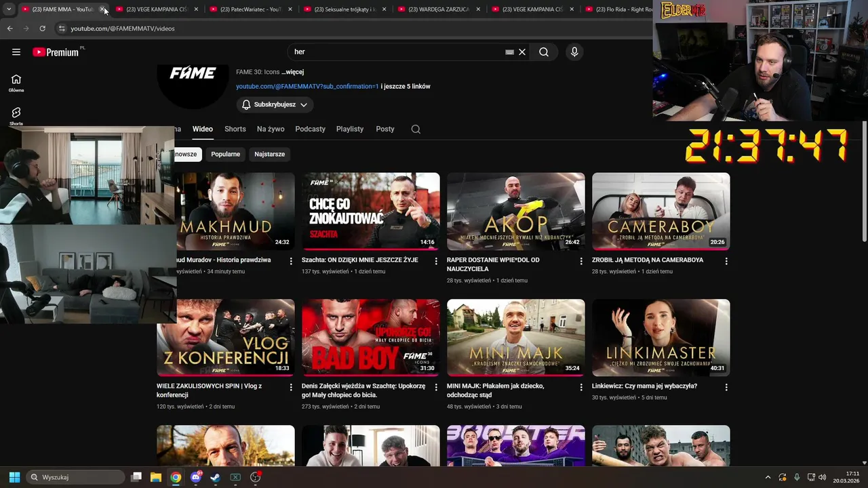This screenshot has height=488, width=868.
Task: Click the Chrome taskbar icon
Action: pyautogui.click(x=176, y=477)
